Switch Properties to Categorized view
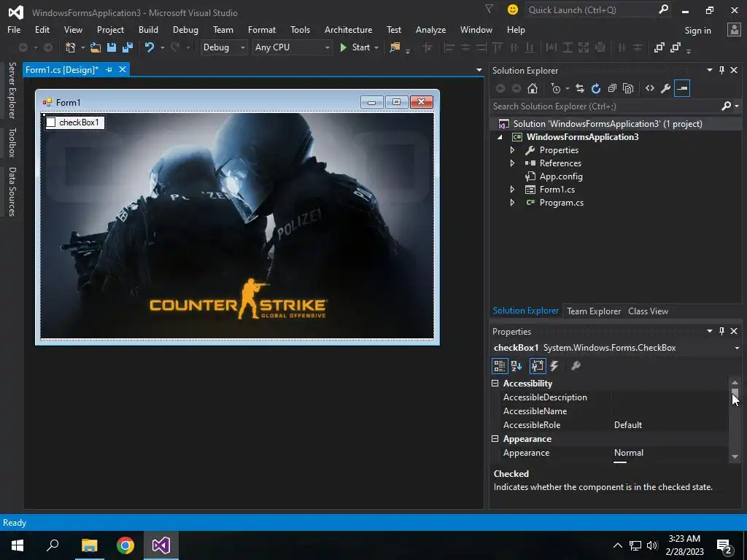The image size is (747, 560). click(499, 366)
